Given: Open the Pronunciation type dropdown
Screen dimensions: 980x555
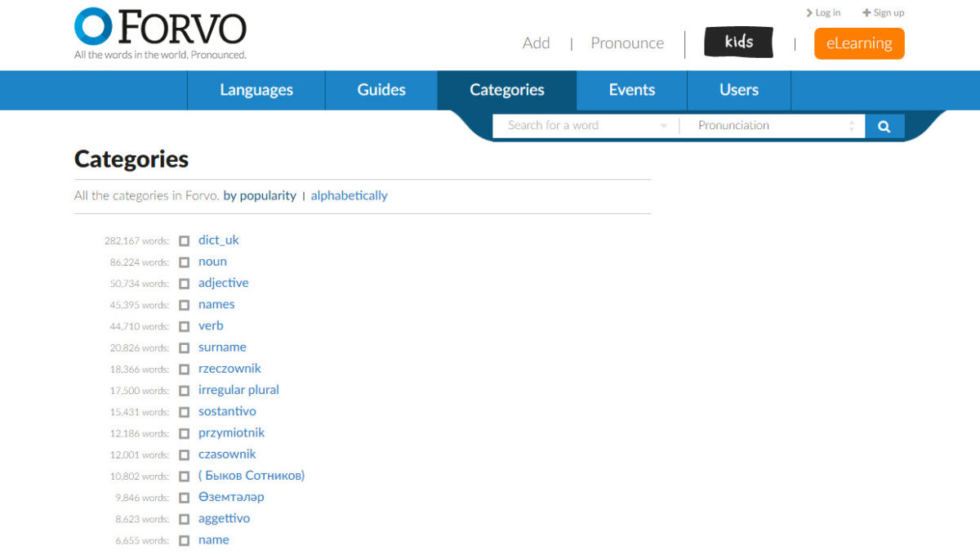Looking at the screenshot, I should 773,126.
